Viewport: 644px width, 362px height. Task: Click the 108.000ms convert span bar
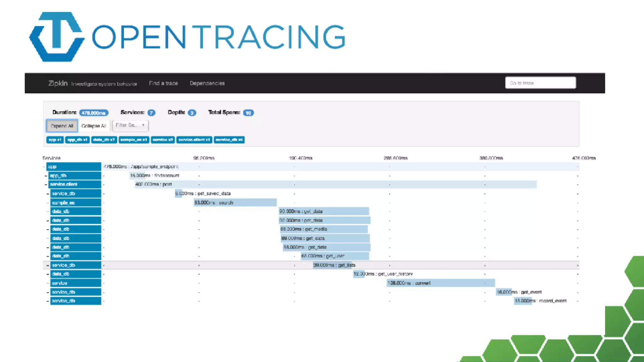coord(440,283)
